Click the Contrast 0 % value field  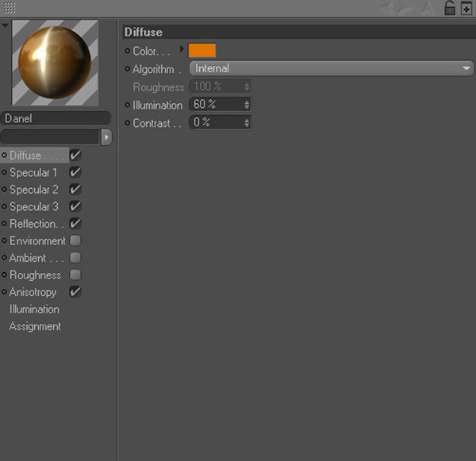pos(217,123)
